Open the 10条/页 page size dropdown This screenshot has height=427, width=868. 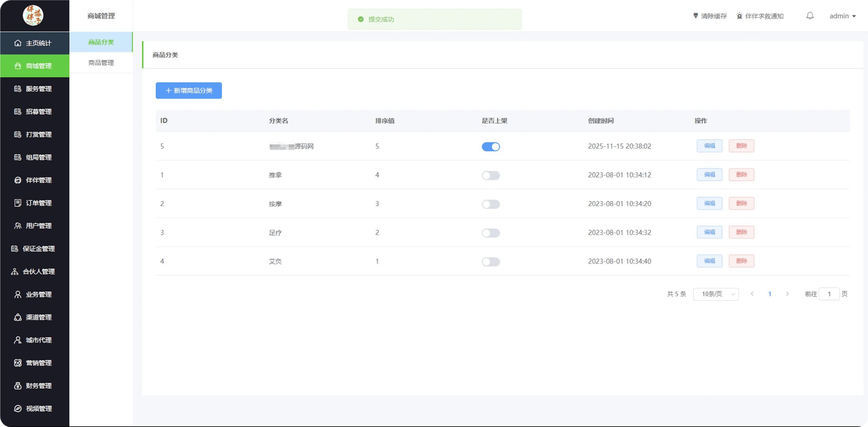(x=716, y=294)
